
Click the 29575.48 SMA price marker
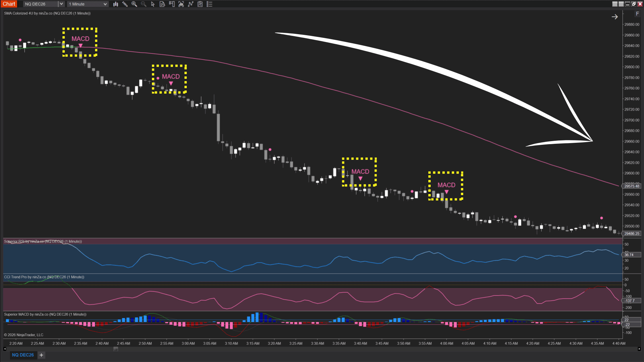(632, 186)
